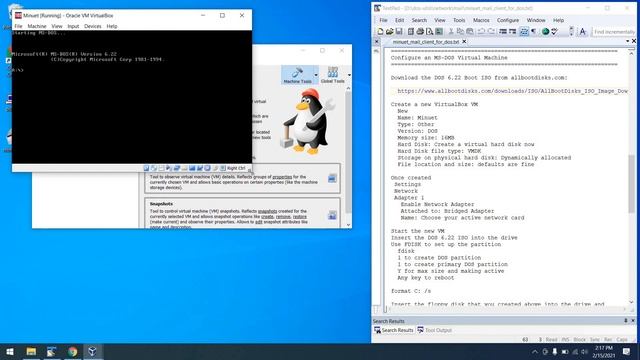Open Chrome from the taskbar
The height and width of the screenshot is (360, 640).
click(x=72, y=351)
